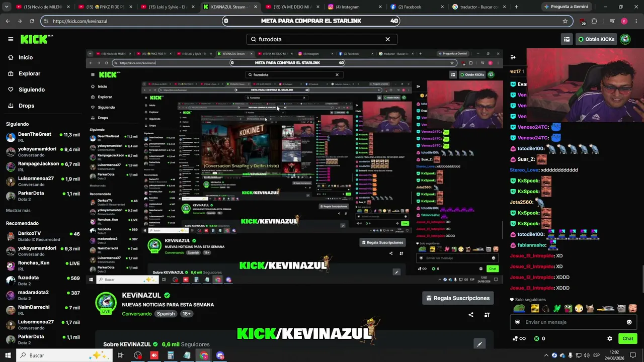Image resolution: width=644 pixels, height=362 pixels.
Task: Open Explorar in the sidebar
Action: coord(29,73)
